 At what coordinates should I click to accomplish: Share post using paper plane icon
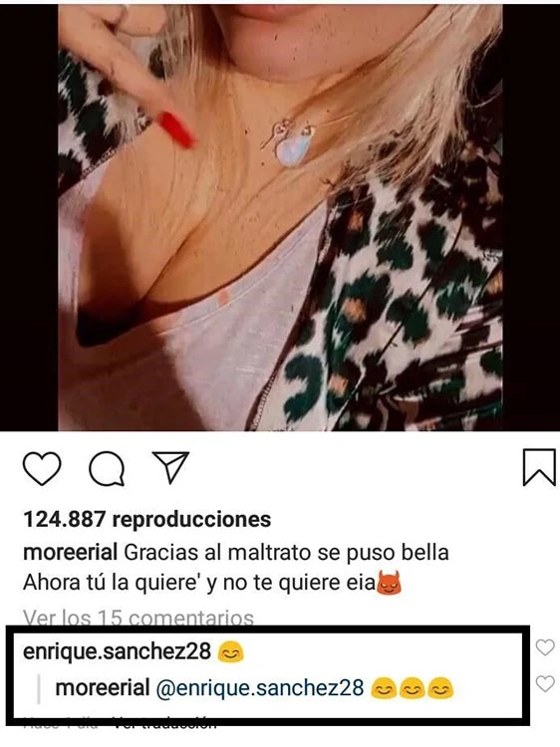click(170, 467)
